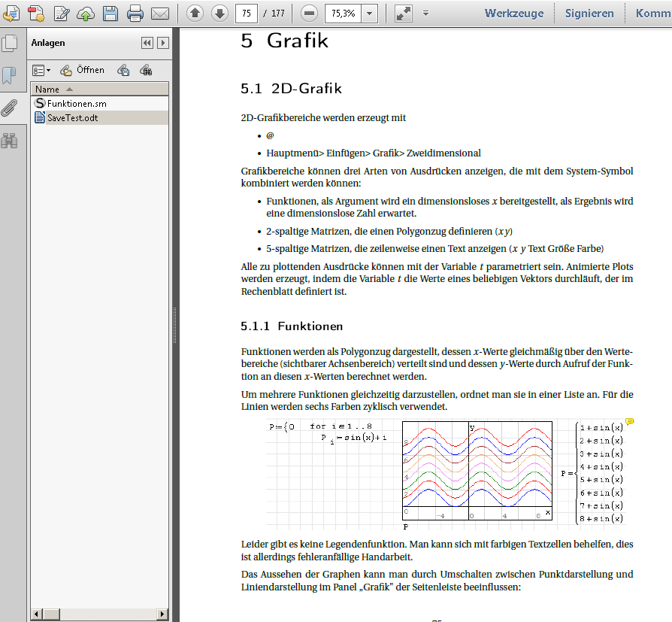Open the zoom level dropdown
This screenshot has height=622, width=672.
369,13
